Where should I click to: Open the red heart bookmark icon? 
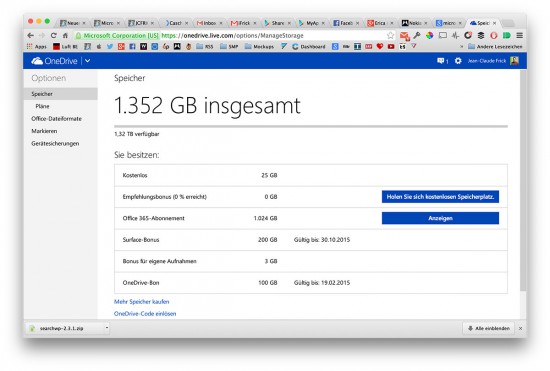pos(380,46)
